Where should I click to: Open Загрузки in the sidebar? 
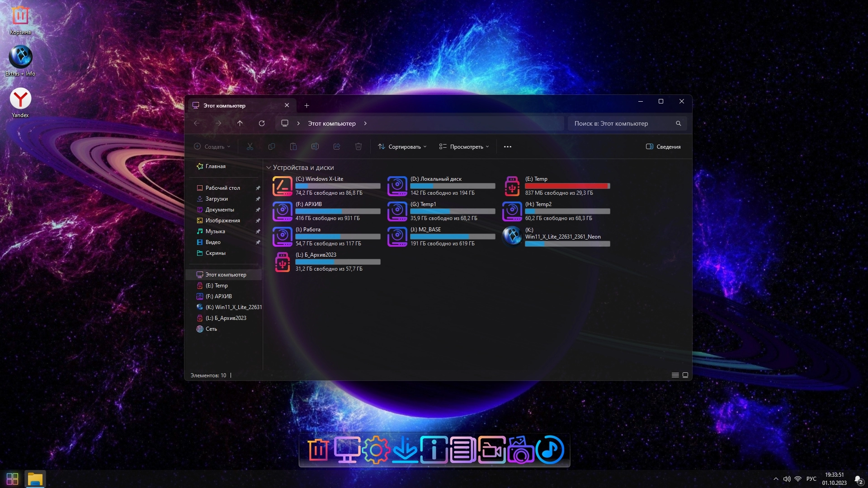(217, 199)
